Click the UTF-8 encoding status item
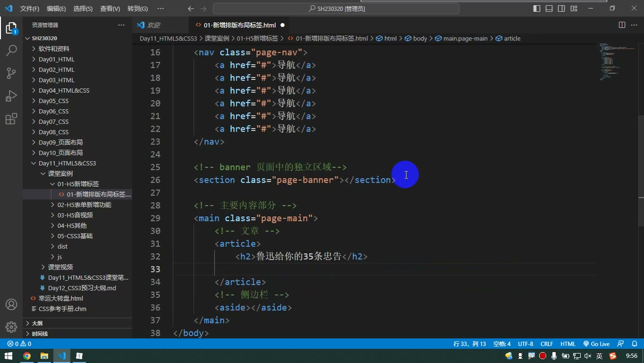 [x=525, y=344]
